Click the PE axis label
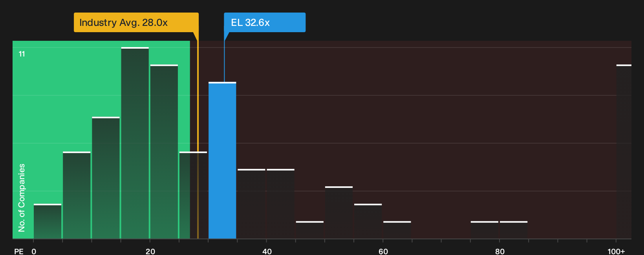Screen dimensions: 644x255 (18, 251)
